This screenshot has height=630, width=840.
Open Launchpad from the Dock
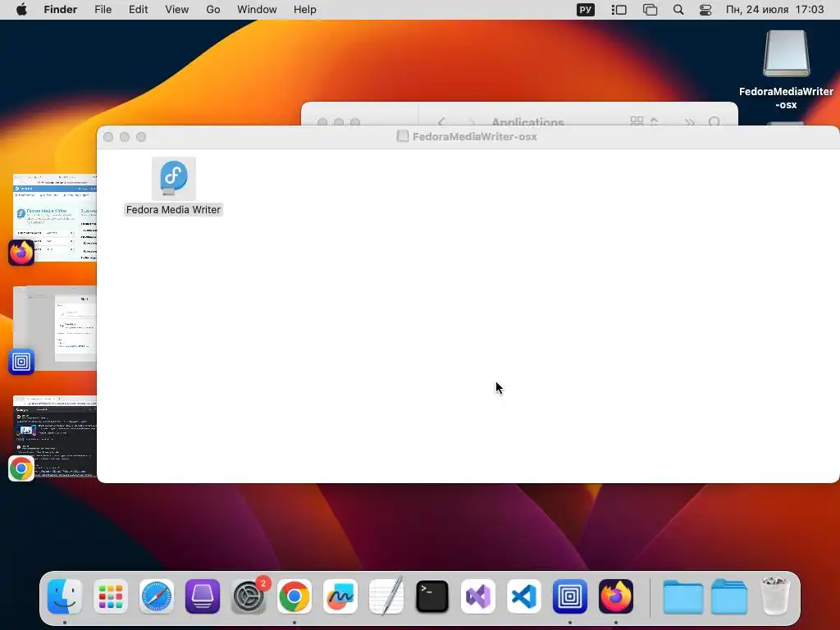coord(111,596)
